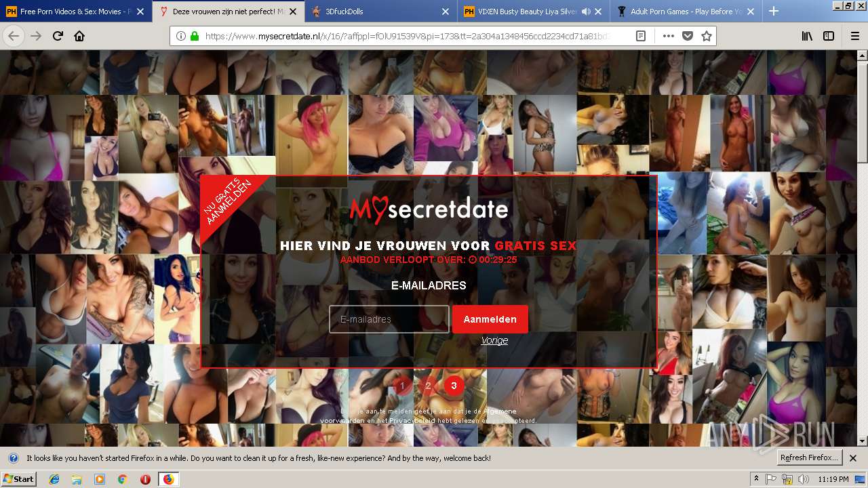Open Action Center flag in tray
This screenshot has height=488, width=868.
click(771, 479)
